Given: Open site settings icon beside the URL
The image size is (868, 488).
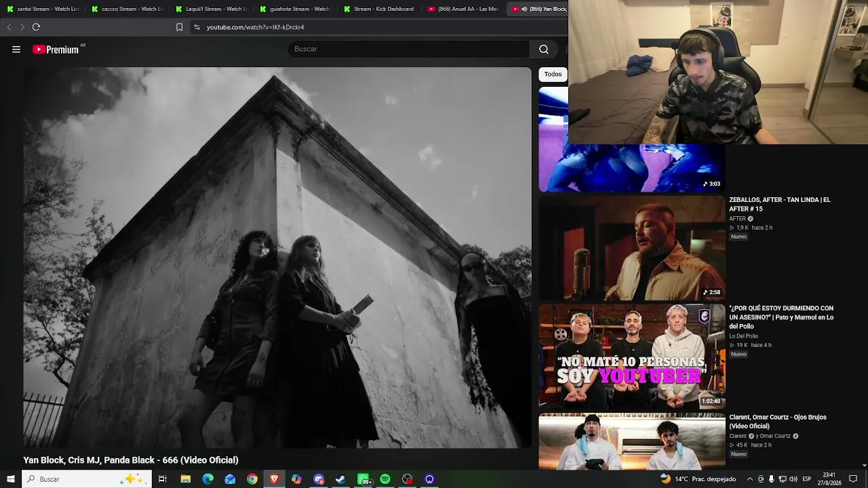Looking at the screenshot, I should [197, 27].
